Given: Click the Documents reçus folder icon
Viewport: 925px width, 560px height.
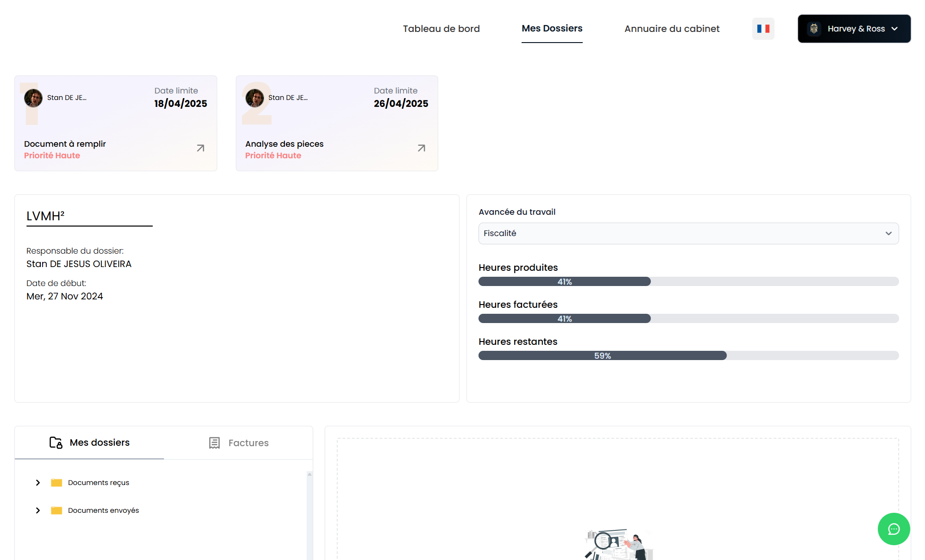Looking at the screenshot, I should (x=57, y=483).
